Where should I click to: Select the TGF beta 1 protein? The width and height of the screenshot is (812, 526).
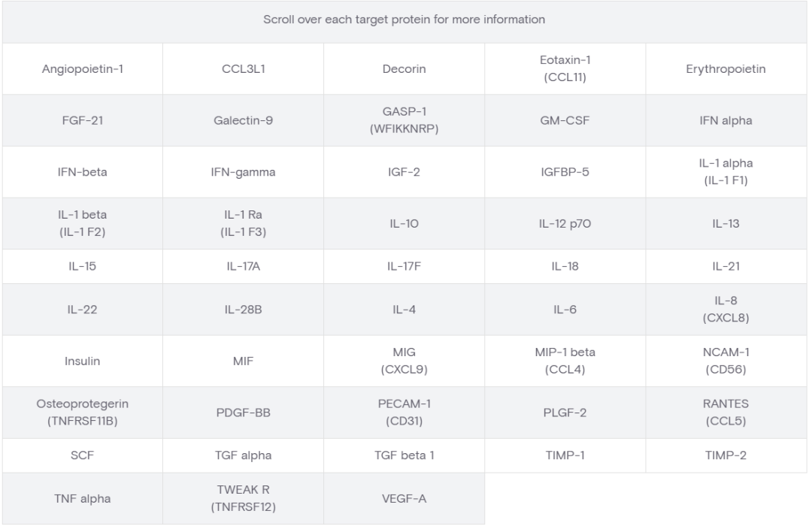pos(404,455)
